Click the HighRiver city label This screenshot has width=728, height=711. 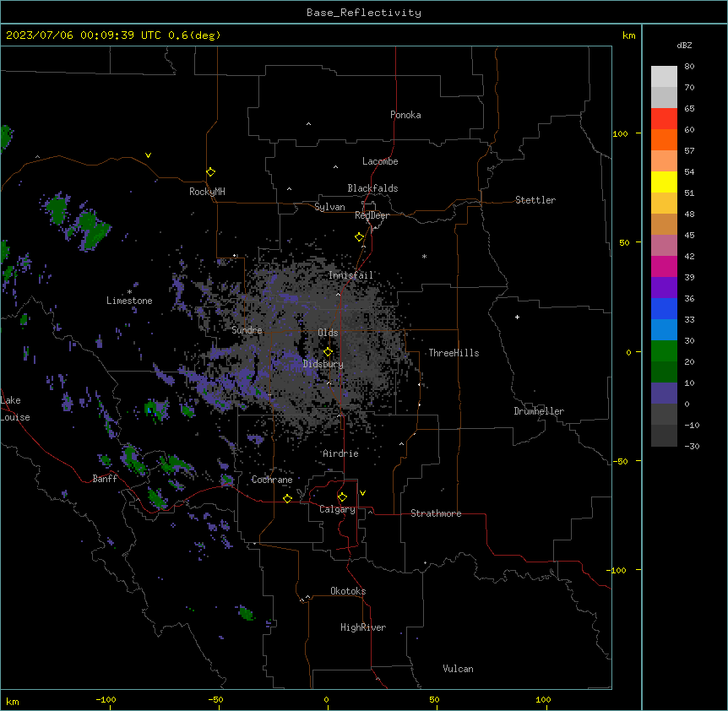363,627
